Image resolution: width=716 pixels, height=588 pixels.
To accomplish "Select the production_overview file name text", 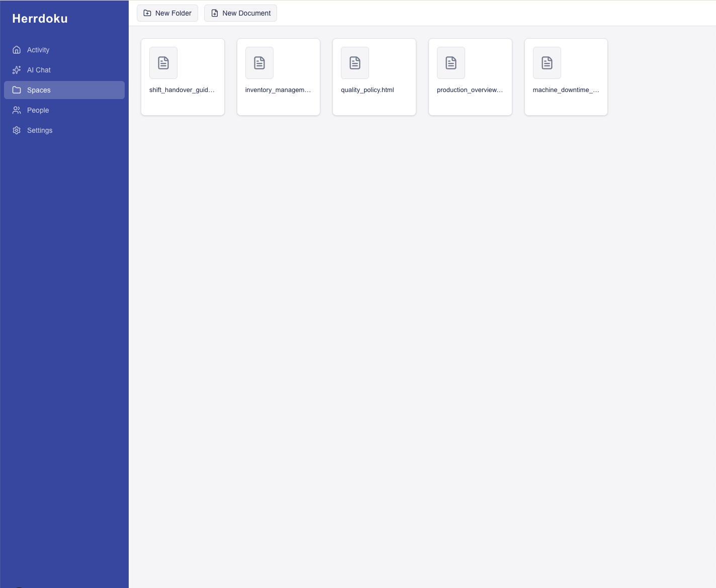I will [470, 90].
